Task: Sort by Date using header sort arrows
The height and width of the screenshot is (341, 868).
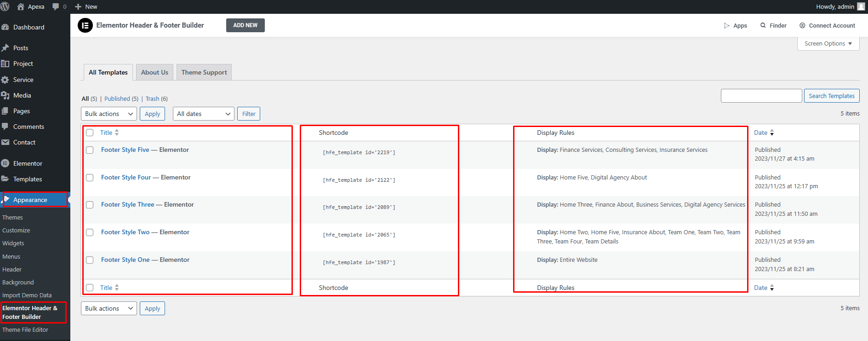Action: pyautogui.click(x=772, y=133)
